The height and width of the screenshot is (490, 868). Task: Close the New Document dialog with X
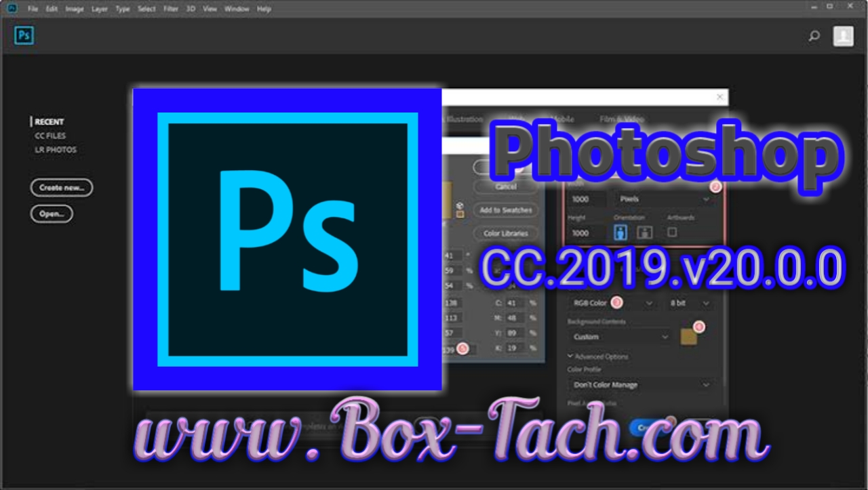tap(720, 97)
